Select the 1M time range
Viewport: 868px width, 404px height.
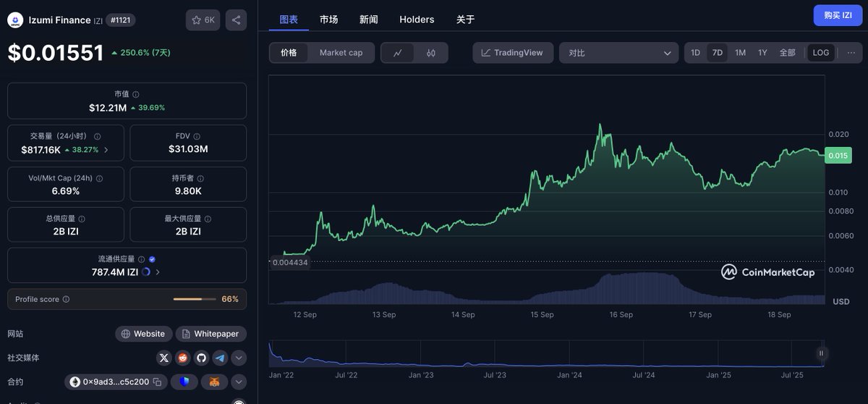click(740, 53)
